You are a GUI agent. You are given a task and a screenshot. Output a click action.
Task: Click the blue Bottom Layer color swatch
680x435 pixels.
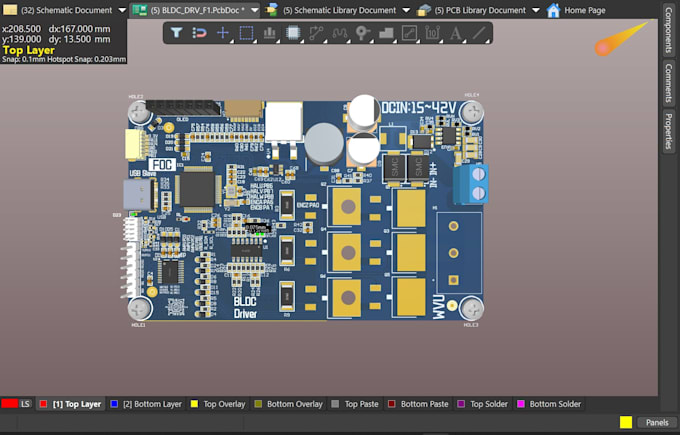coord(114,404)
